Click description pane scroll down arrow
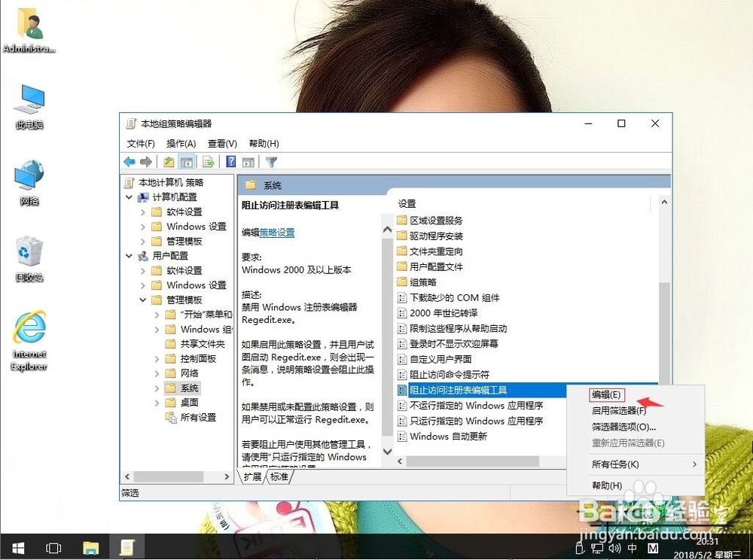 (388, 452)
